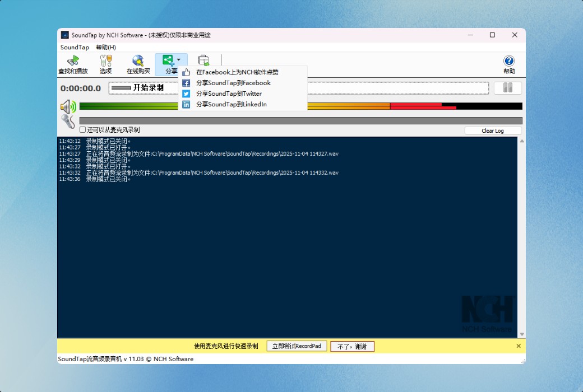Dismiss the yellow notification bar with its X
Viewport: 583px width, 392px height.
point(518,346)
